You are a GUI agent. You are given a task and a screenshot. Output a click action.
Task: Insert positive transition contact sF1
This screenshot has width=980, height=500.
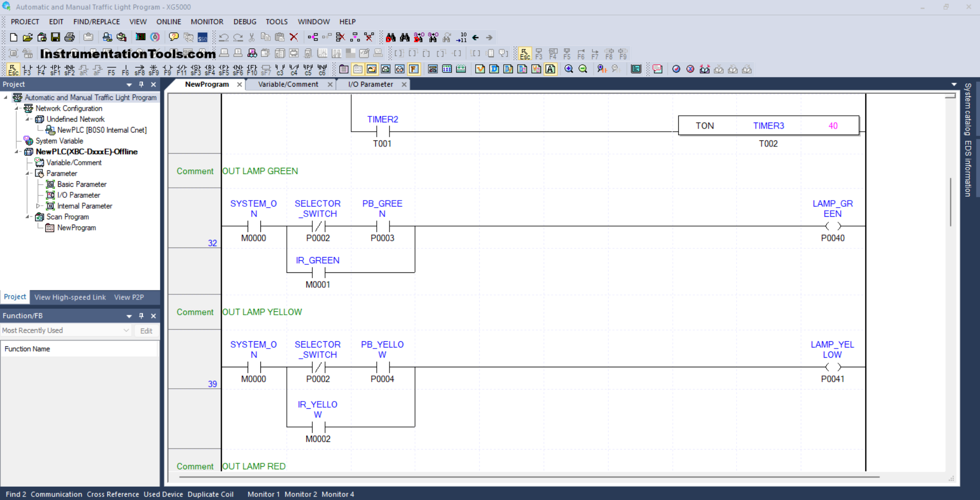point(55,69)
